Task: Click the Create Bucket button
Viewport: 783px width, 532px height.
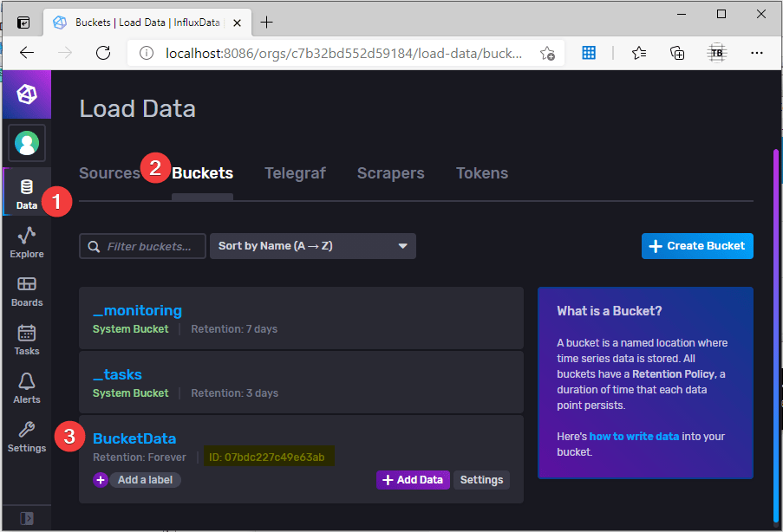Action: pyautogui.click(x=697, y=246)
